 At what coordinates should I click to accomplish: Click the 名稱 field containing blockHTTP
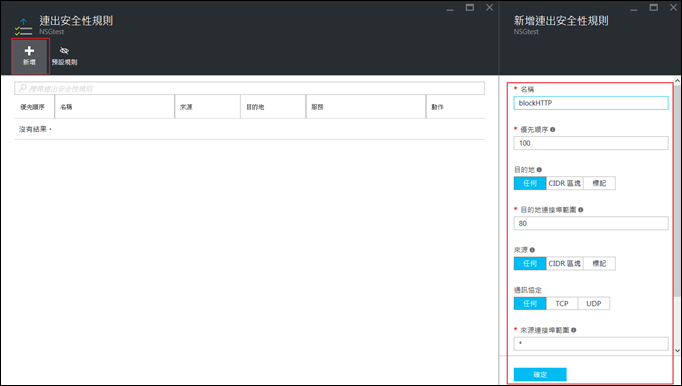tap(591, 103)
